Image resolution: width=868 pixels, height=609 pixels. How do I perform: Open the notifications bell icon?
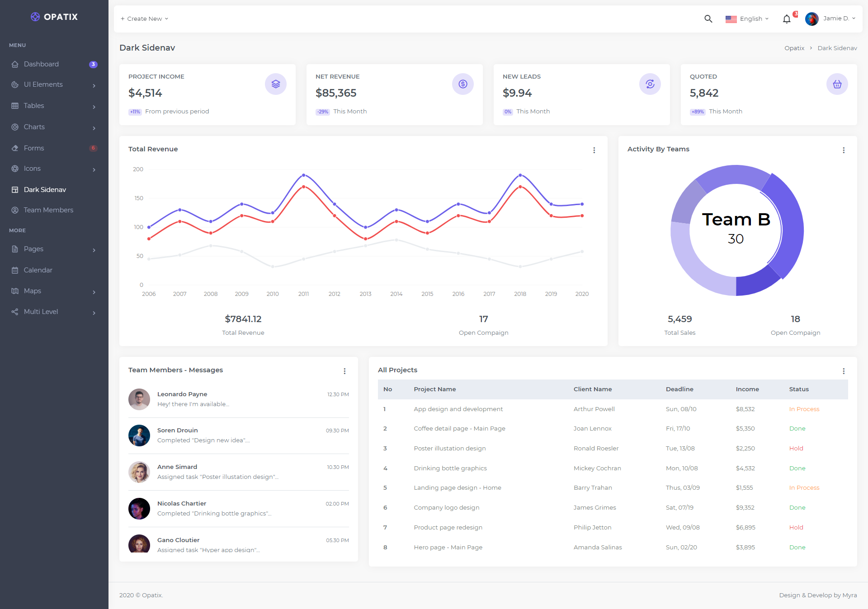787,19
